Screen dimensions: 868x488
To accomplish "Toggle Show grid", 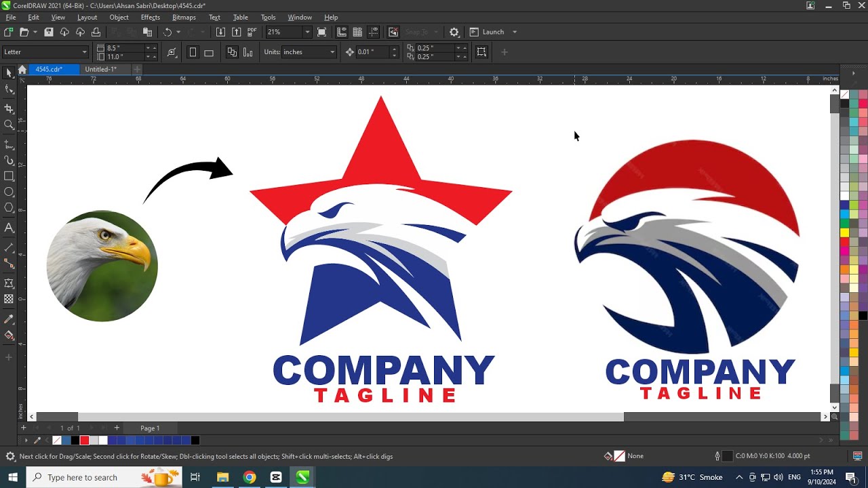I will coord(357,32).
